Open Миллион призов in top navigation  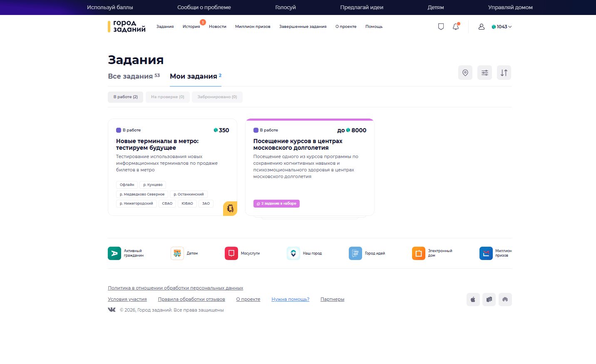(x=253, y=27)
